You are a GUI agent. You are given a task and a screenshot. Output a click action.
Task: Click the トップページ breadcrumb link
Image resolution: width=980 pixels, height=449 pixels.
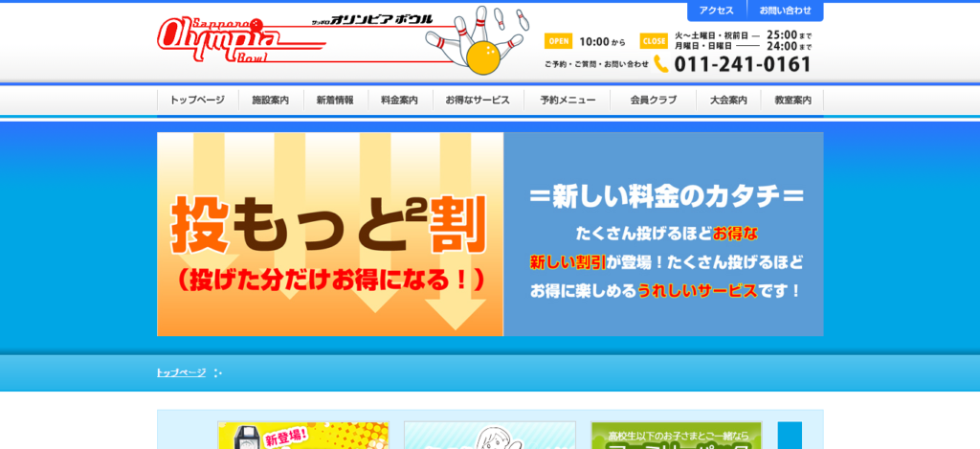coord(181,372)
